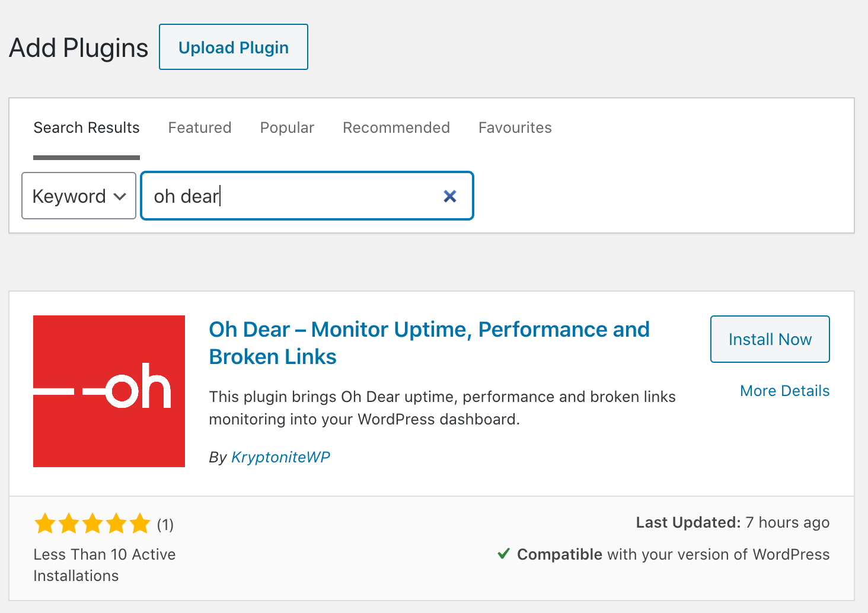
Task: Install the Oh Dear plugin now
Action: (x=770, y=339)
